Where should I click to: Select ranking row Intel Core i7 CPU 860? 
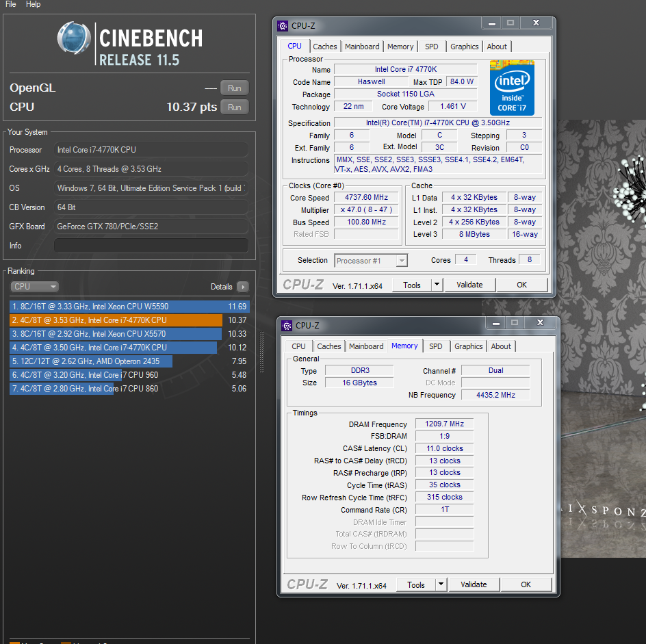click(x=129, y=389)
